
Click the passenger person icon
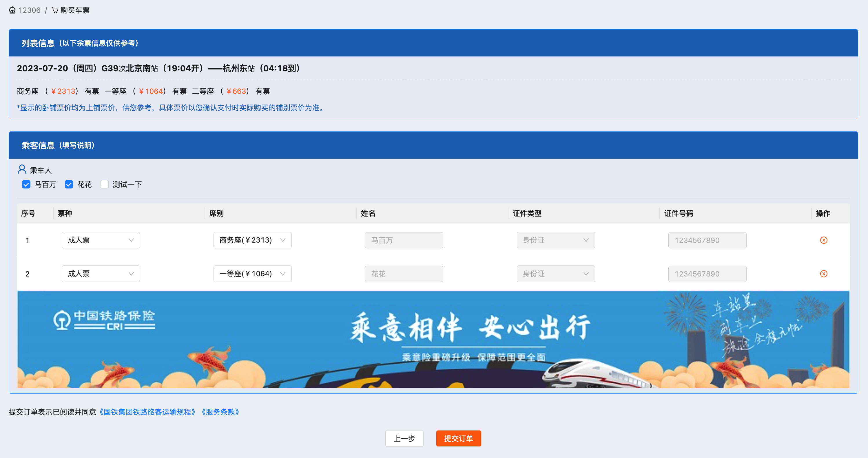(22, 169)
